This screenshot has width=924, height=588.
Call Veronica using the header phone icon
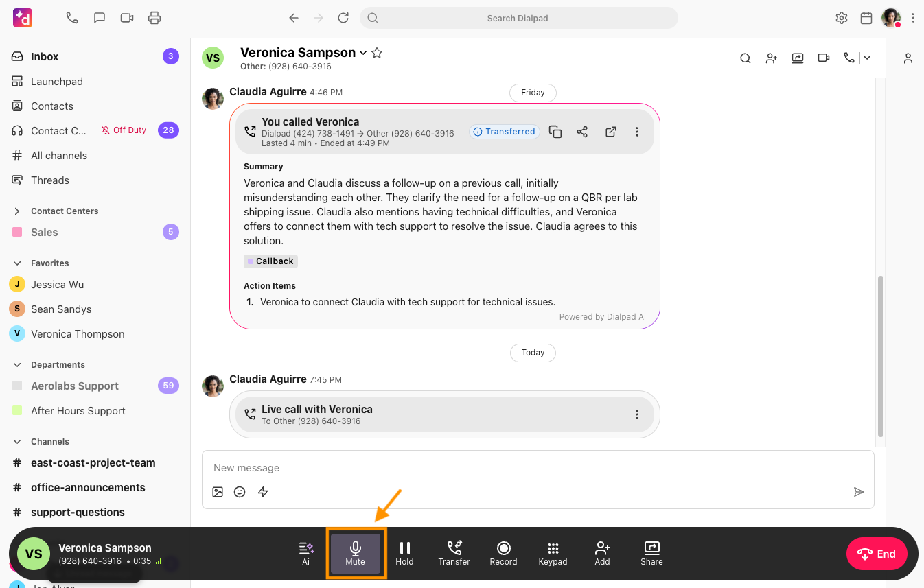click(x=849, y=58)
